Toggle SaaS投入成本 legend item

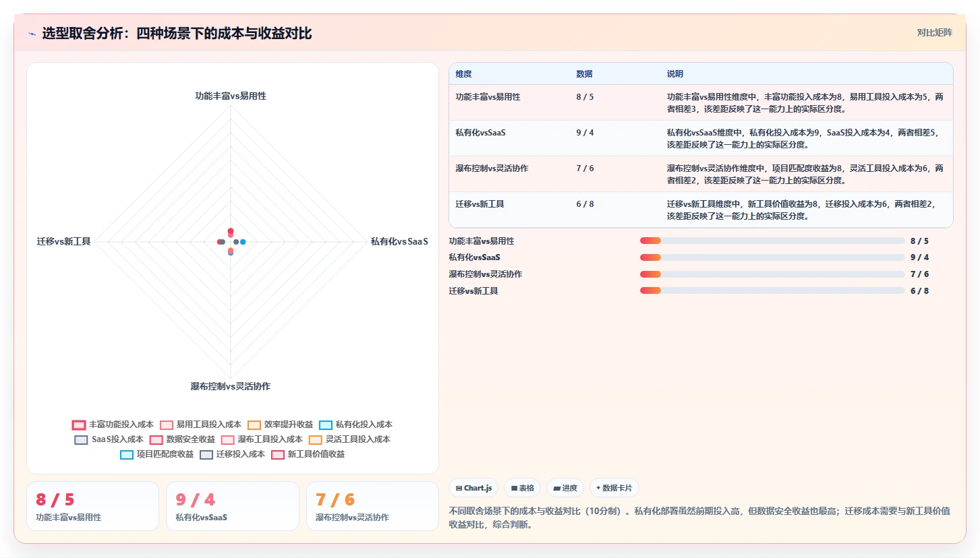coord(109,439)
